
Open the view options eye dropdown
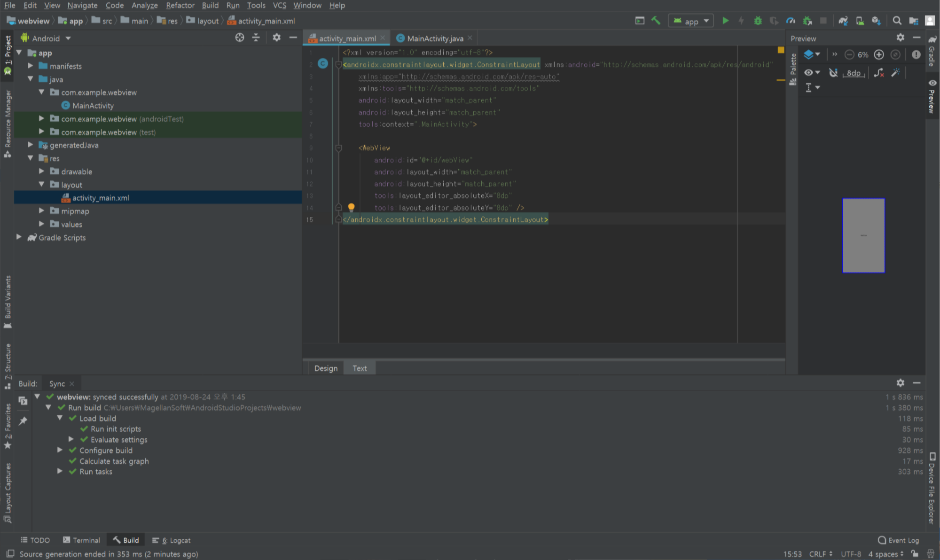(812, 73)
